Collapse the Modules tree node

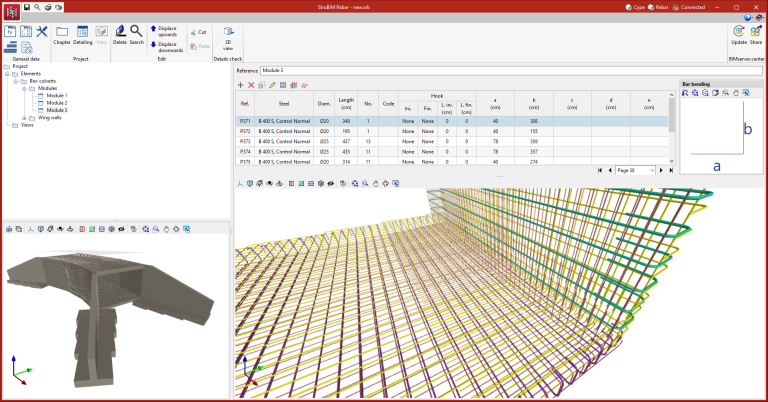pyautogui.click(x=26, y=88)
